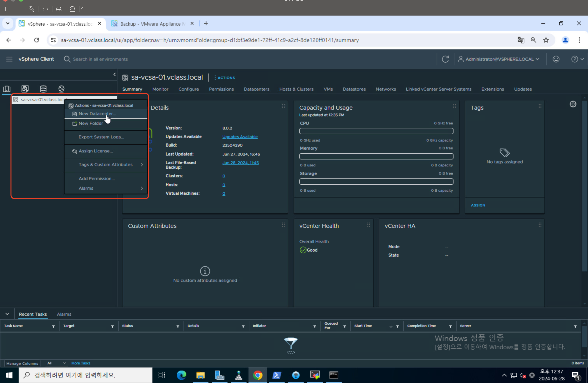Collapse the left navigation pane
The width and height of the screenshot is (588, 383).
[x=114, y=74]
